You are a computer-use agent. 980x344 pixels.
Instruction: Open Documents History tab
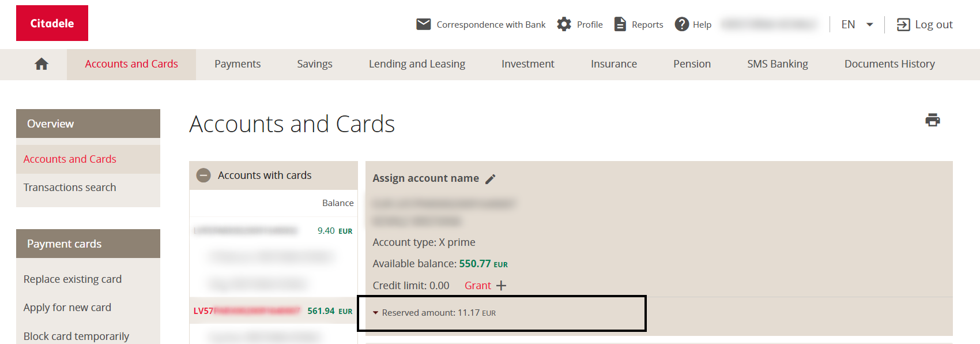tap(889, 64)
